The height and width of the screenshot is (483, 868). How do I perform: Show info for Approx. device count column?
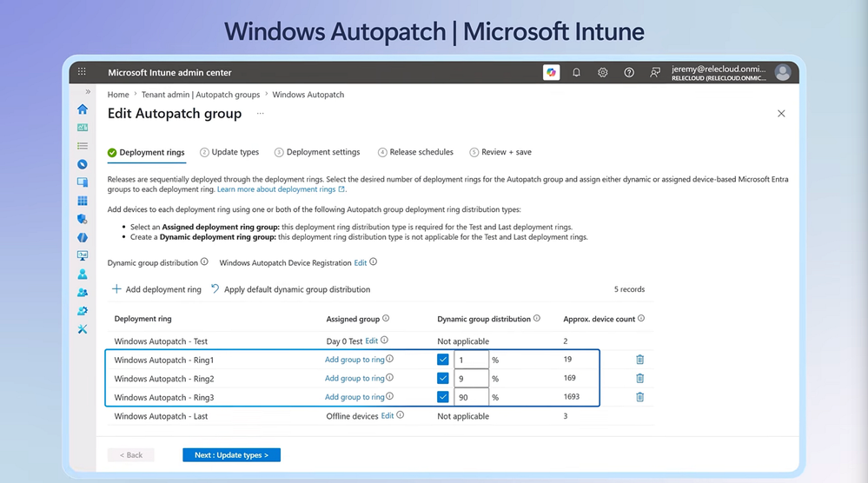coord(641,319)
